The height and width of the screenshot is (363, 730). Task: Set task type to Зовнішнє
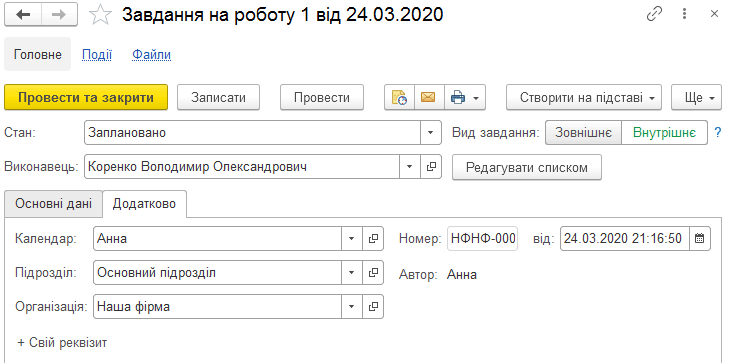pyautogui.click(x=583, y=133)
